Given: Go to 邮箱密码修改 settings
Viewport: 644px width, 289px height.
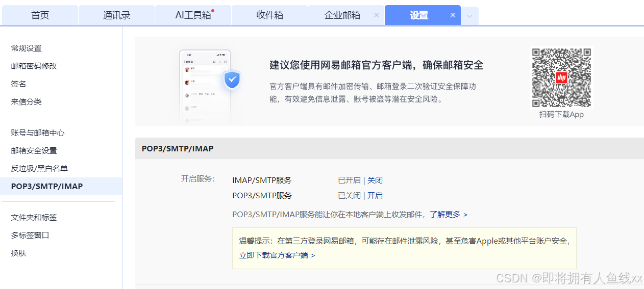Looking at the screenshot, I should (x=34, y=66).
